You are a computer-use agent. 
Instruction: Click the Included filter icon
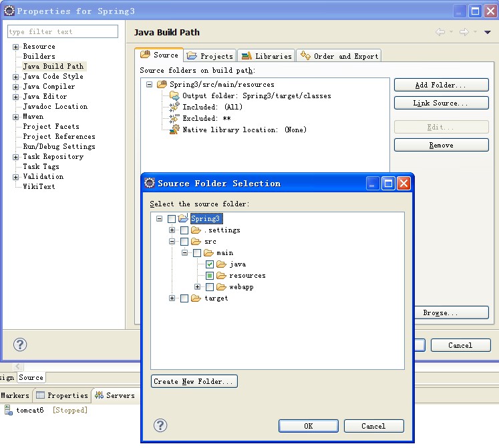point(174,107)
